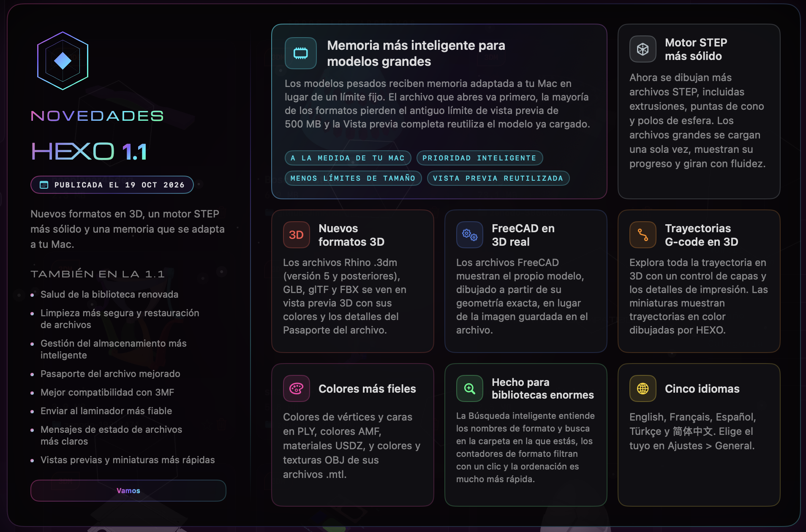Click the G-code trajectory path icon
Image resolution: width=806 pixels, height=532 pixels.
coord(643,235)
